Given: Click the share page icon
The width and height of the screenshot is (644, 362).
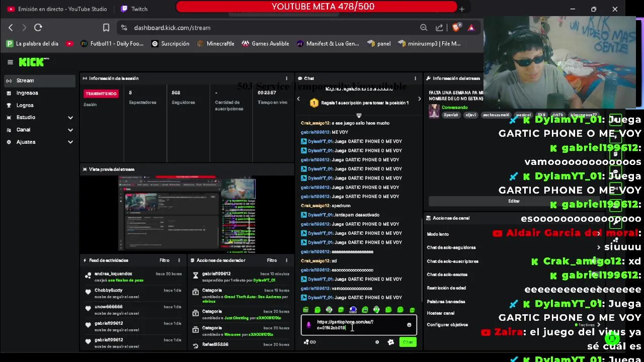Looking at the screenshot, I should point(439,28).
